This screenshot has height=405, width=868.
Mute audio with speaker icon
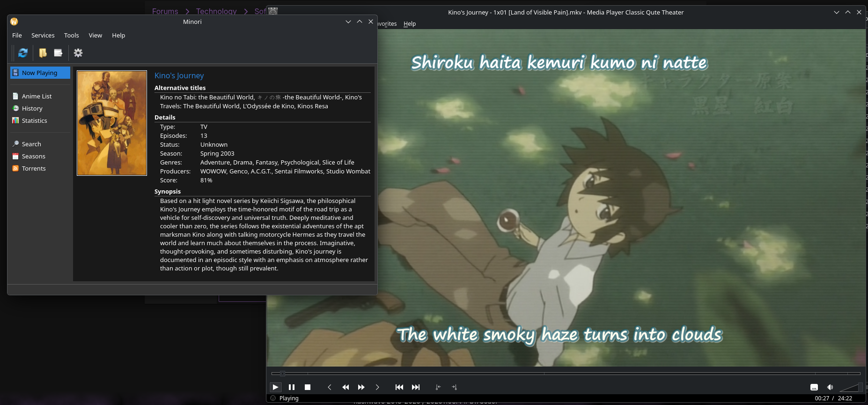click(830, 387)
